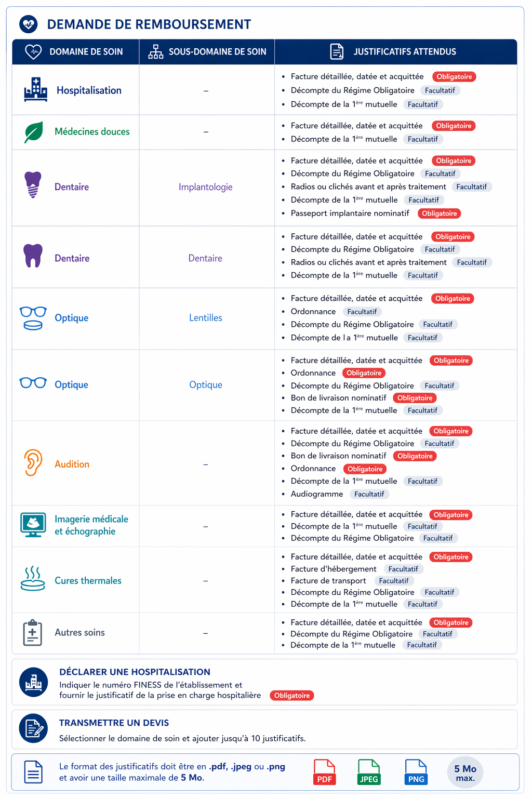Click the Imagerie médicale monitor icon

click(x=33, y=525)
